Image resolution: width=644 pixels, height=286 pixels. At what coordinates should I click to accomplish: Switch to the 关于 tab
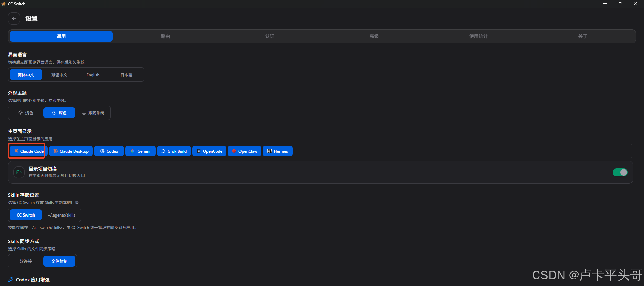click(583, 36)
